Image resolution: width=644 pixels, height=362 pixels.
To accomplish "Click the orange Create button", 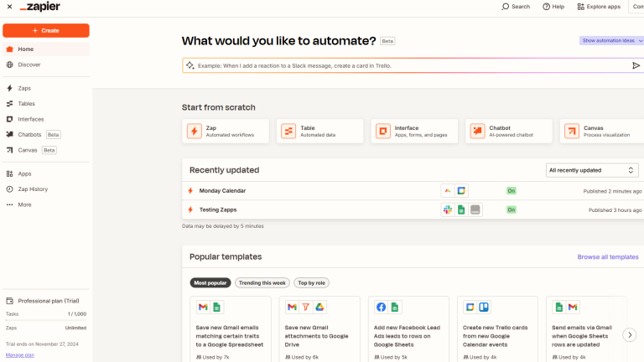I will tap(46, 30).
